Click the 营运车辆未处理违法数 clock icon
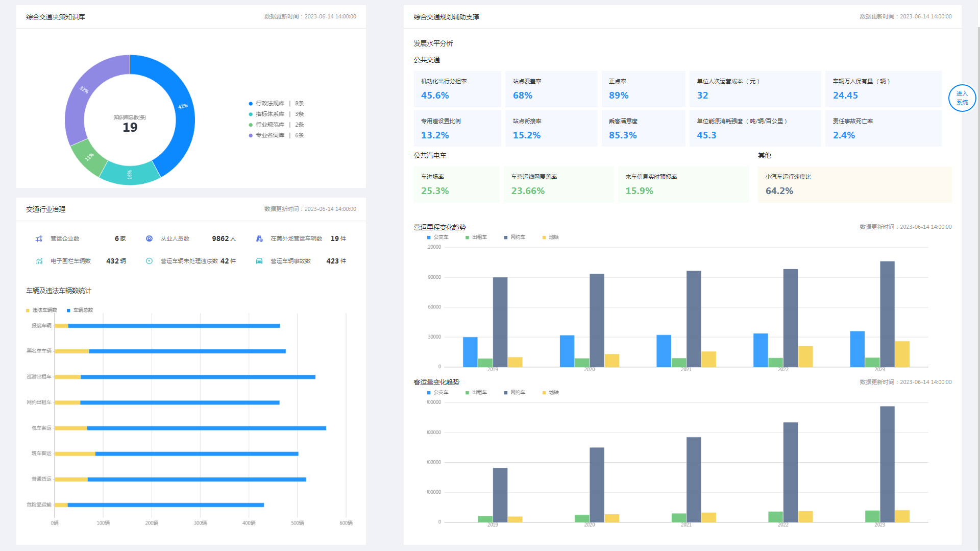 coord(149,261)
